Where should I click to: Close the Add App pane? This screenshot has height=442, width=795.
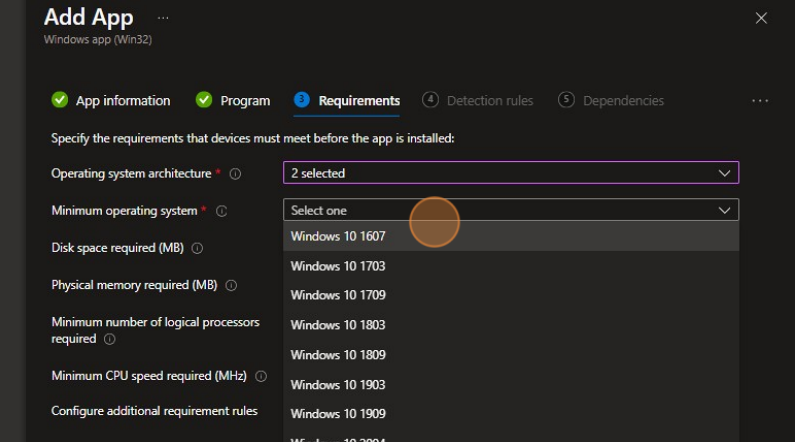[761, 18]
